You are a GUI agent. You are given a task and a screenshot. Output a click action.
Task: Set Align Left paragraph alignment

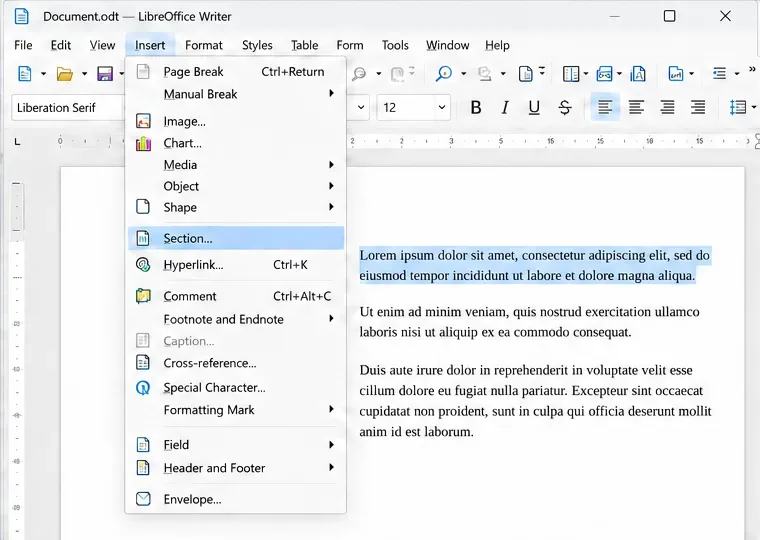[x=605, y=107]
